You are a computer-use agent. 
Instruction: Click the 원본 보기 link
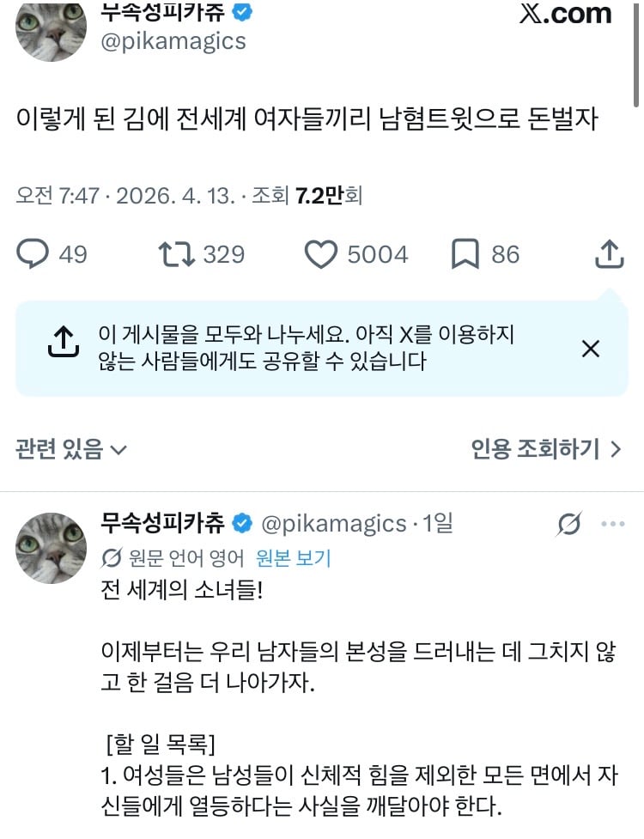pyautogui.click(x=293, y=558)
